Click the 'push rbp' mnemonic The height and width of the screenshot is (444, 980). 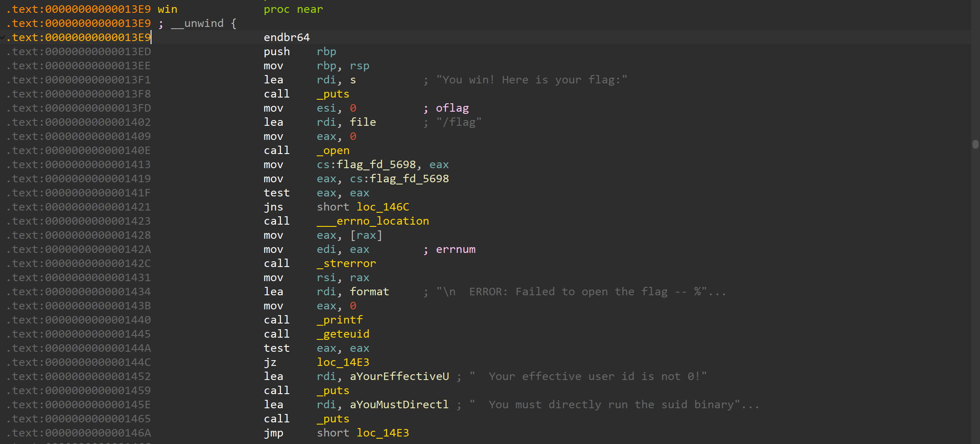coord(276,52)
